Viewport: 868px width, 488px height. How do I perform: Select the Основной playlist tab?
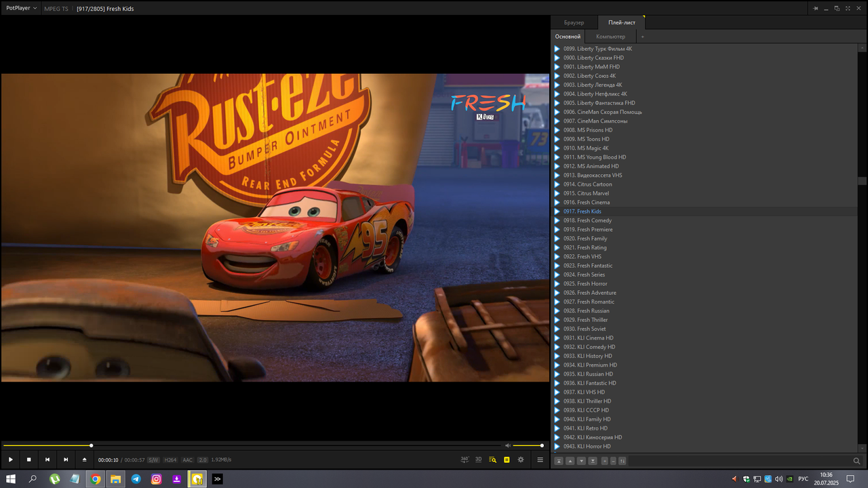568,37
